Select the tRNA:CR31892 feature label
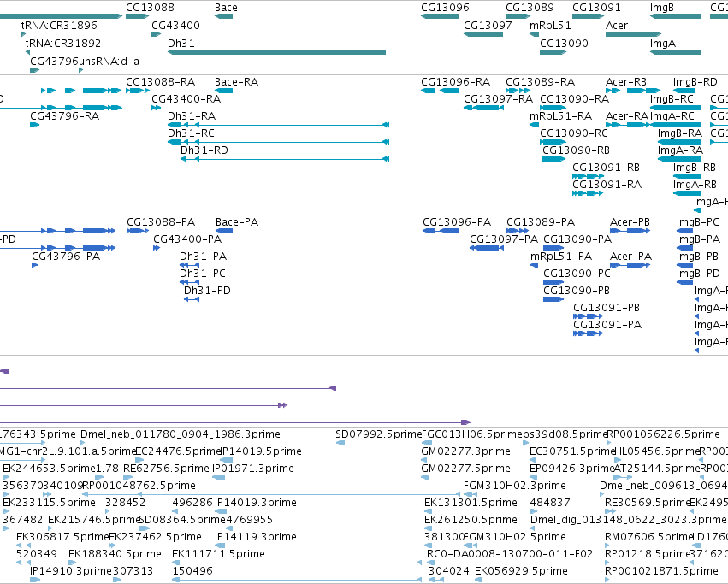The image size is (728, 584). tap(63, 43)
